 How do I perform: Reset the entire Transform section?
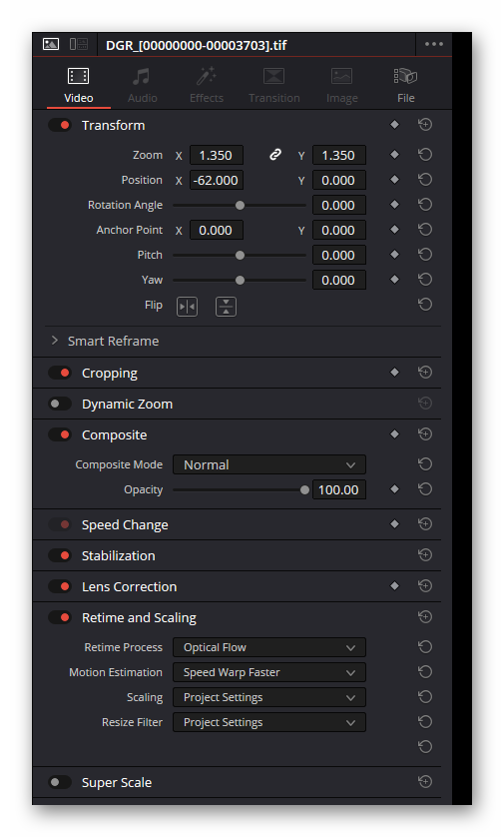coord(425,125)
